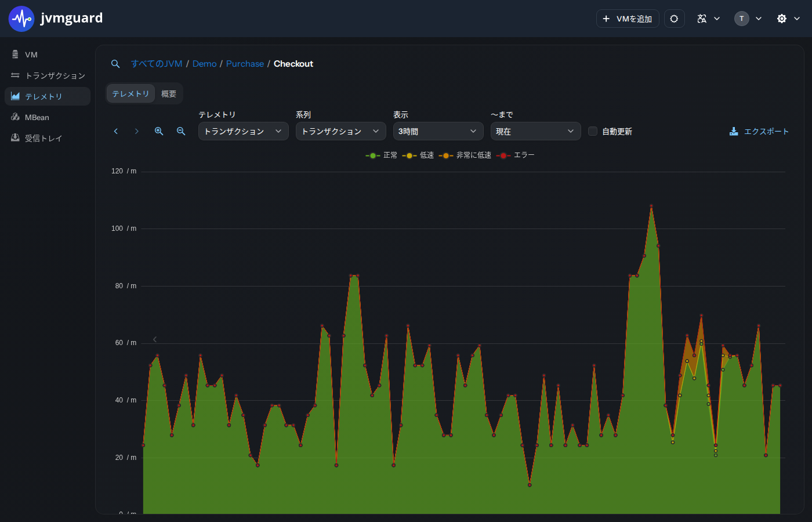Open the user avatar T menu
Viewport: 812px width, 522px height.
pyautogui.click(x=741, y=19)
